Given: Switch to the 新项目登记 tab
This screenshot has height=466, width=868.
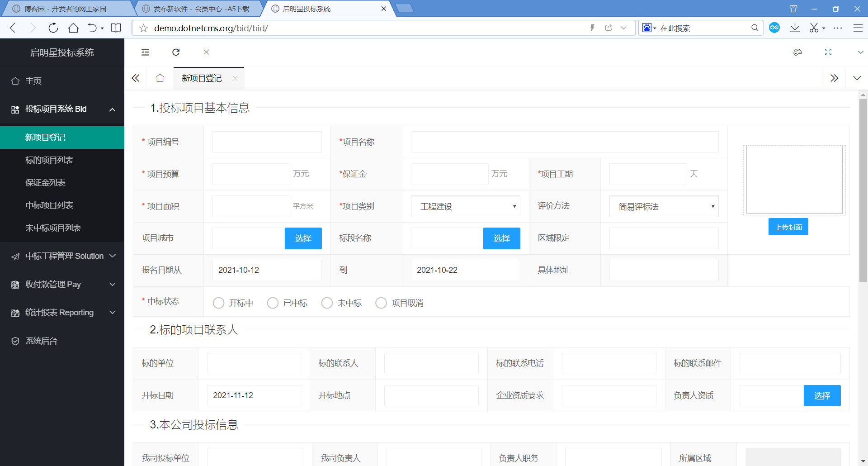Looking at the screenshot, I should point(202,78).
